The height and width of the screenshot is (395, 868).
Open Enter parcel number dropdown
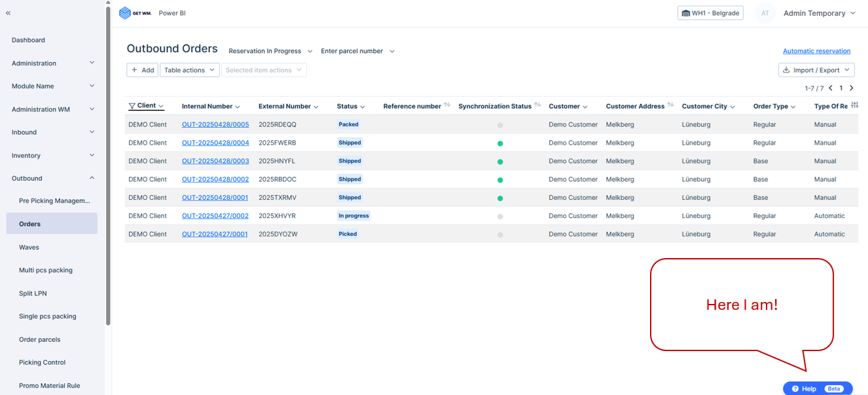tap(357, 51)
